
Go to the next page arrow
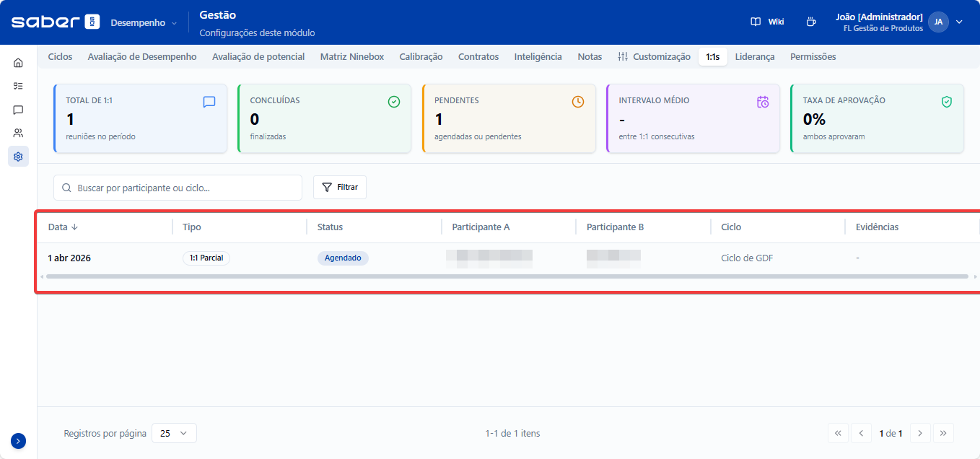[x=920, y=433]
